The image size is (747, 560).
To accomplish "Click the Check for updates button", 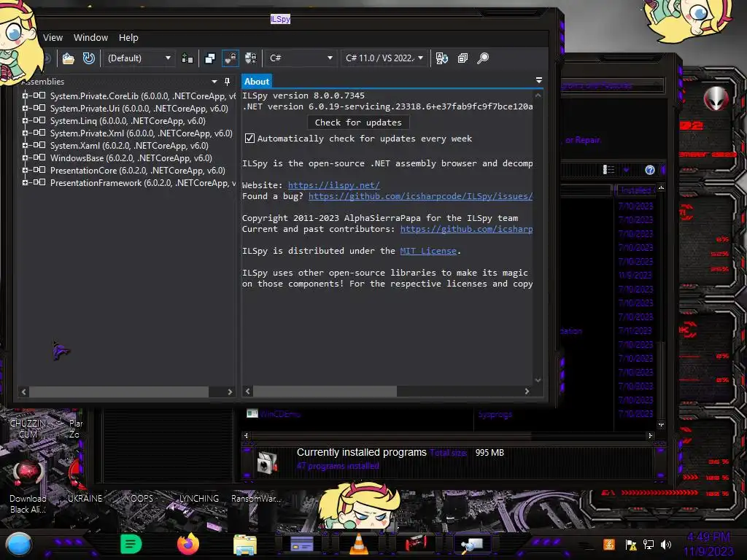I will pyautogui.click(x=358, y=122).
